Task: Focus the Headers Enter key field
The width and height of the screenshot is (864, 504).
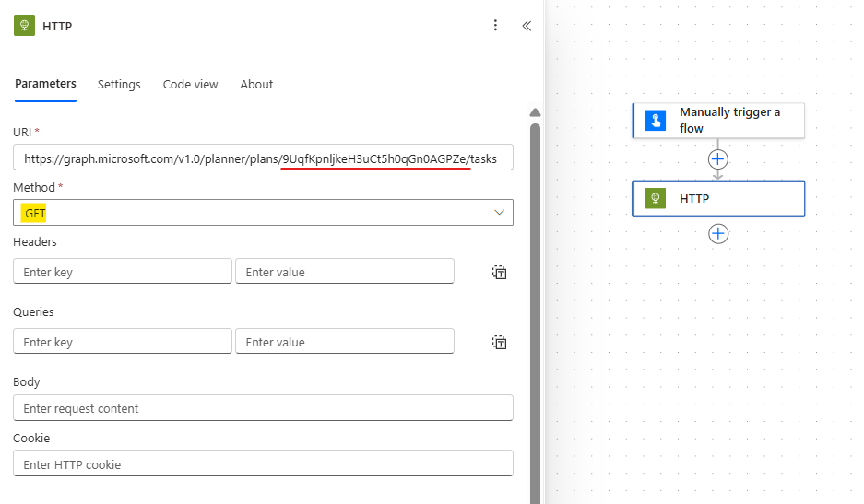Action: click(x=123, y=272)
